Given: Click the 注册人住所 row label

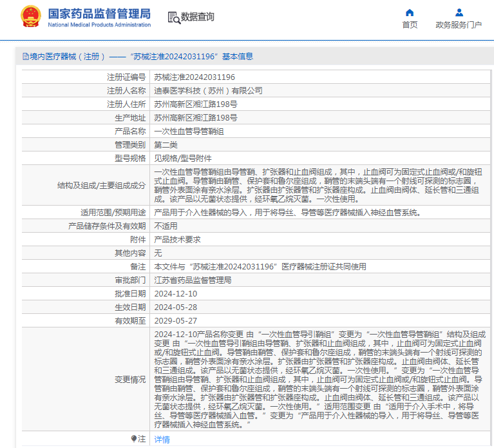Looking at the screenshot, I should [126, 104].
